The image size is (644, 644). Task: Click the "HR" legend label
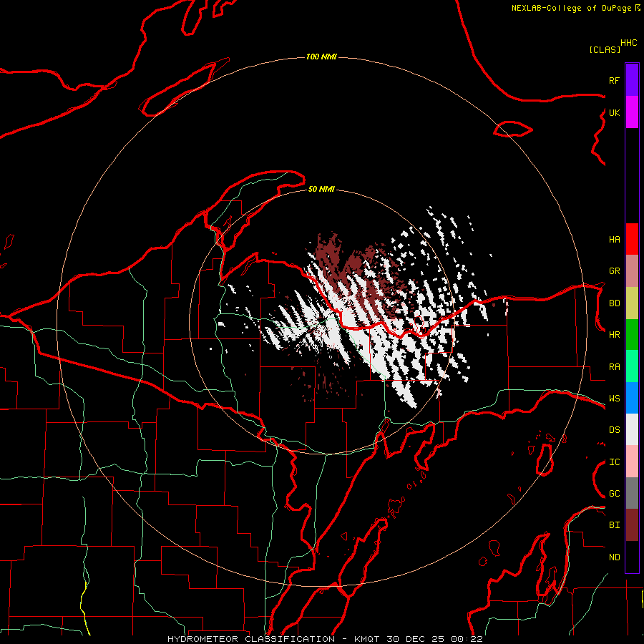[x=614, y=334]
